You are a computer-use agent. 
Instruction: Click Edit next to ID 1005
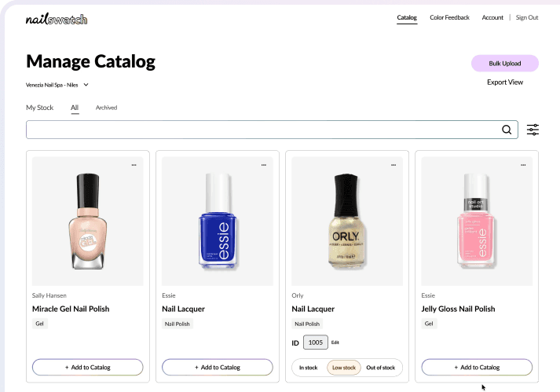click(335, 343)
